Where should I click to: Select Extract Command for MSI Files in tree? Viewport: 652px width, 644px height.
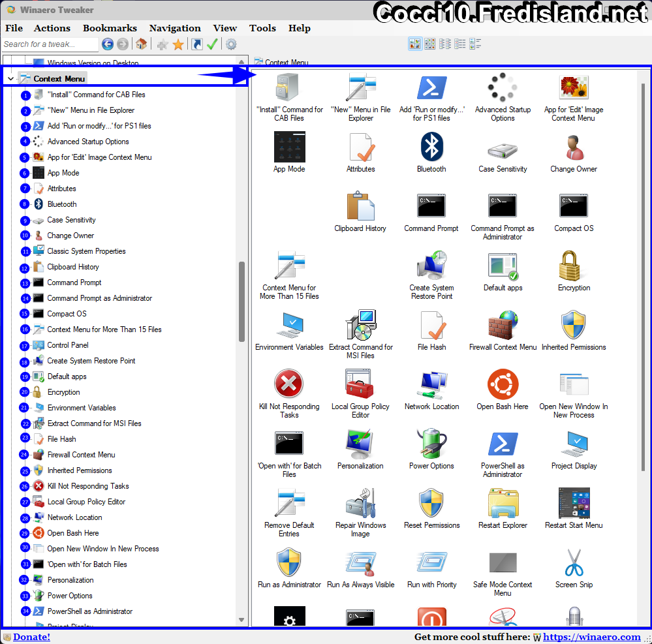coord(95,423)
